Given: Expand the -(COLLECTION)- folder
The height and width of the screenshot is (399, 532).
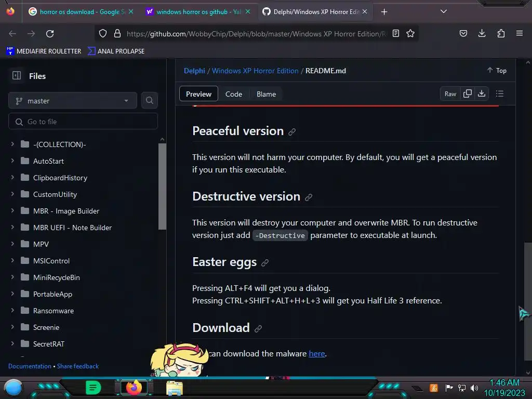Looking at the screenshot, I should 12,144.
